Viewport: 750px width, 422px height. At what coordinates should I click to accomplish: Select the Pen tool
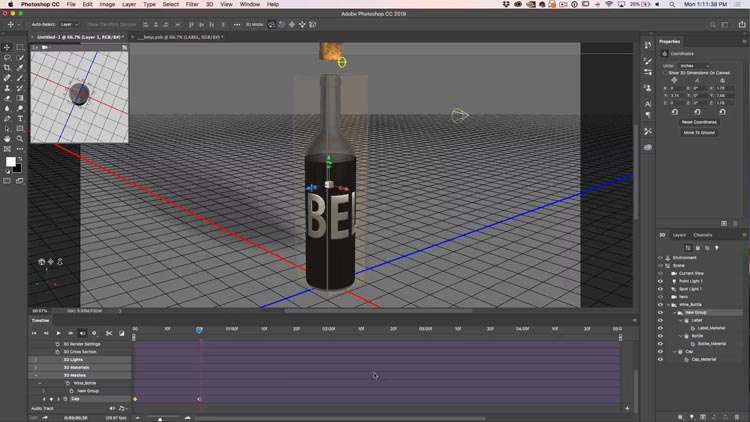7,118
